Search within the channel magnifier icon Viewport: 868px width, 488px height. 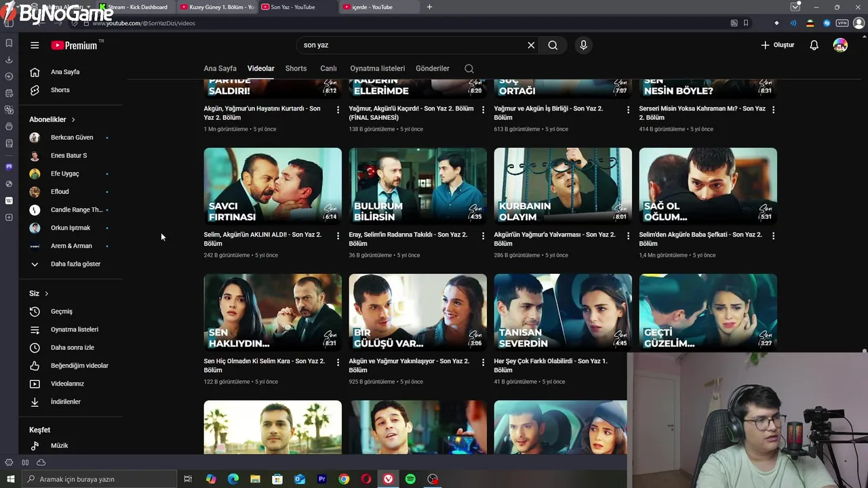pos(469,68)
